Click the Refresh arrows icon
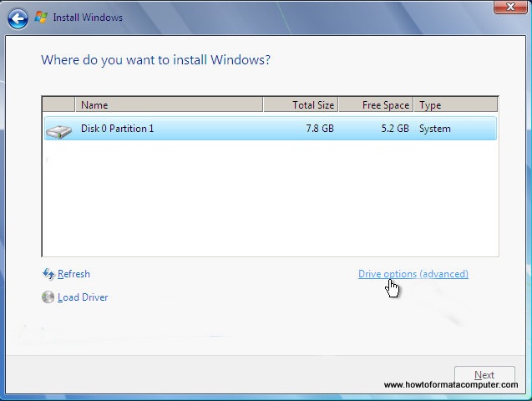The image size is (532, 401). click(x=48, y=274)
